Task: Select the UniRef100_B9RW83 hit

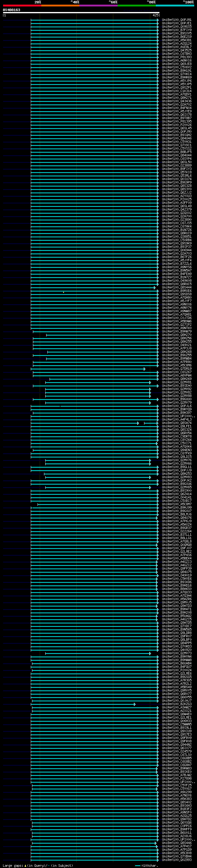Action: pos(177,768)
